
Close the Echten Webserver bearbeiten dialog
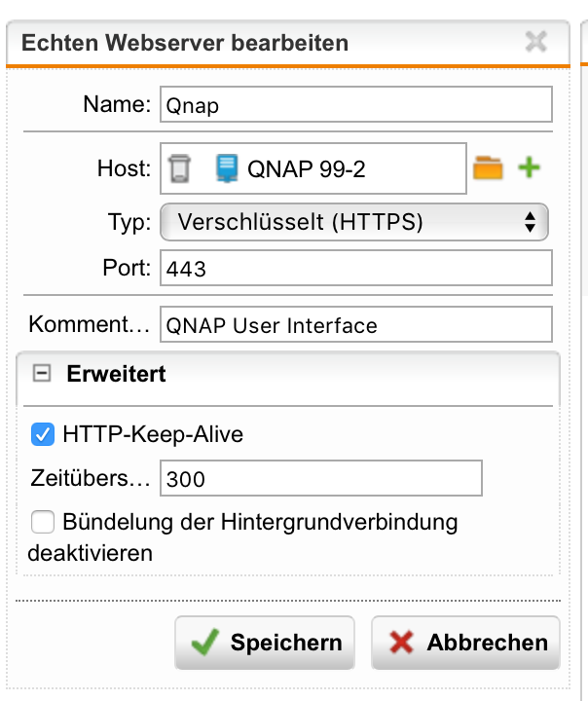(x=535, y=41)
